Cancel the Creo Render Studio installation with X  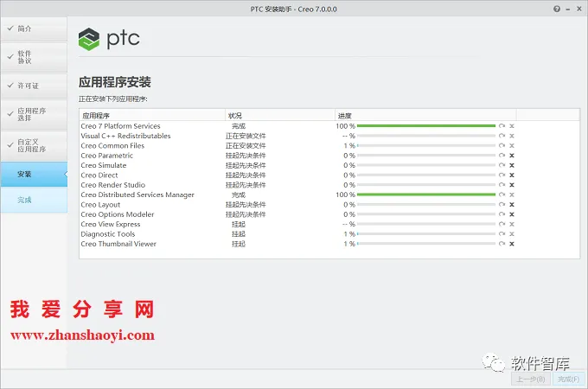pos(512,185)
